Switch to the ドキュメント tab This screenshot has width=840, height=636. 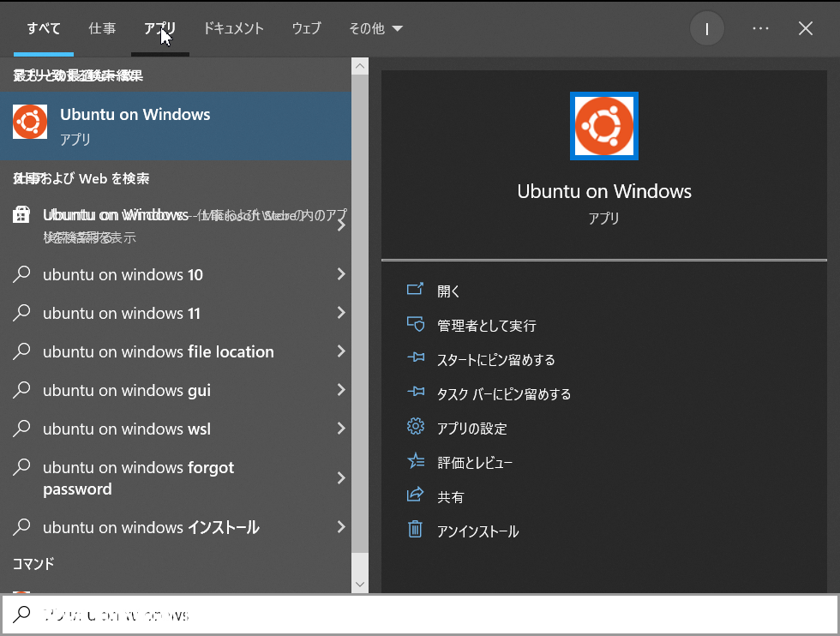[233, 28]
